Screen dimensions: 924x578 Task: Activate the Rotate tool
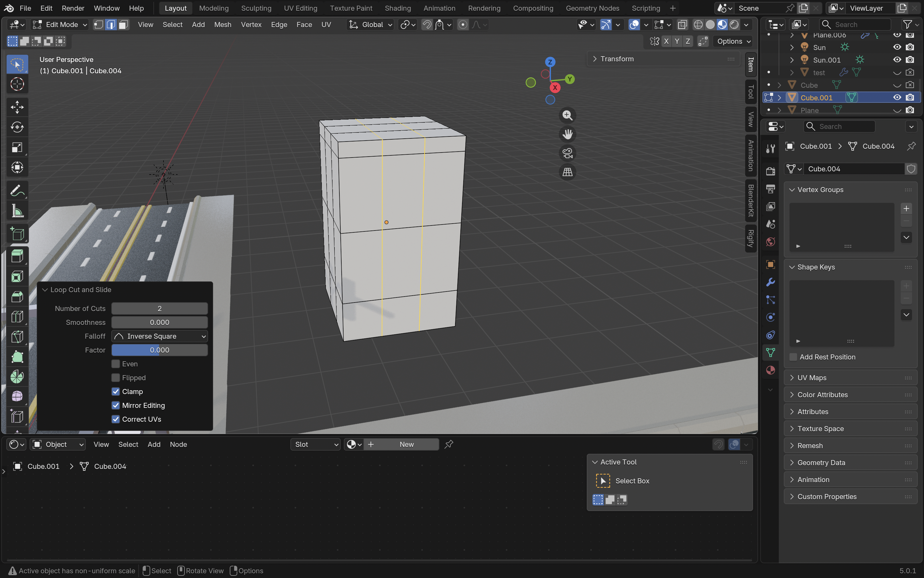point(17,127)
